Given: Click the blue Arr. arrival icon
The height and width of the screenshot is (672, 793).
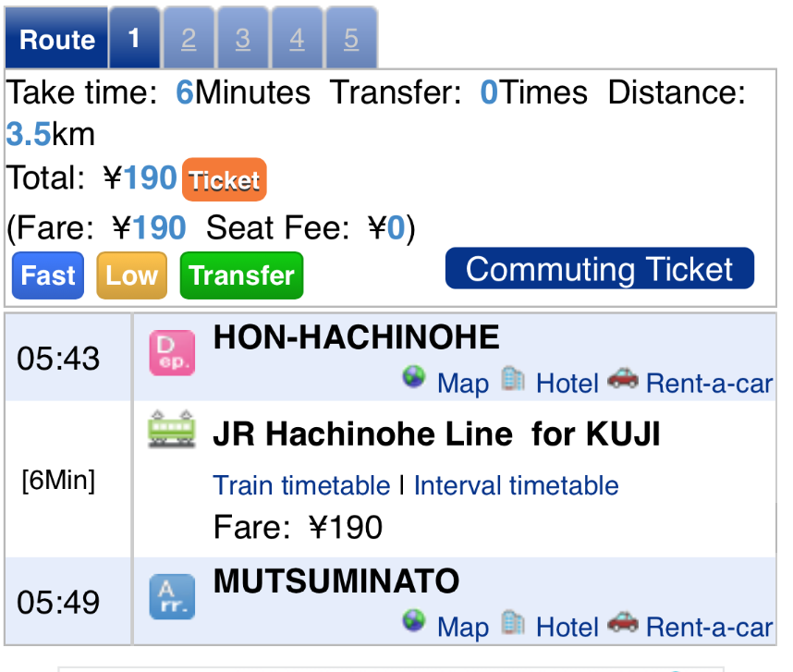Looking at the screenshot, I should point(172,596).
